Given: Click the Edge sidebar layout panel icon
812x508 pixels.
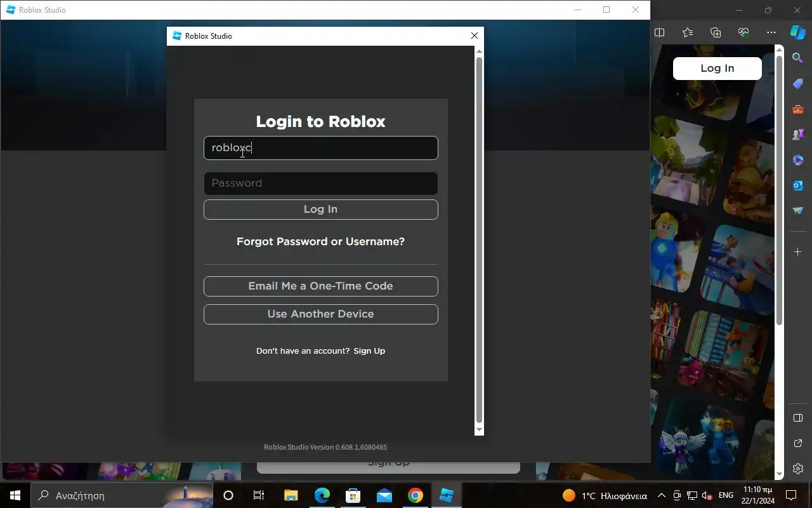Looking at the screenshot, I should (798, 418).
